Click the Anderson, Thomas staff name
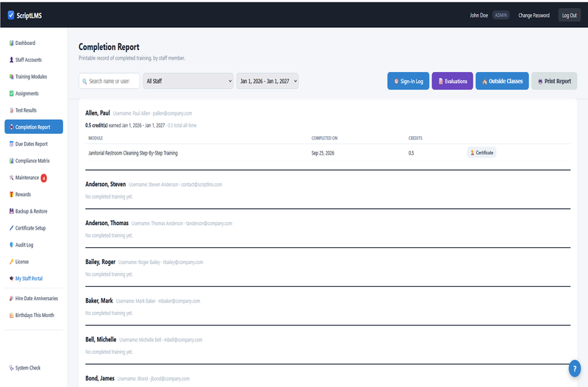The width and height of the screenshot is (588, 387). pyautogui.click(x=107, y=223)
